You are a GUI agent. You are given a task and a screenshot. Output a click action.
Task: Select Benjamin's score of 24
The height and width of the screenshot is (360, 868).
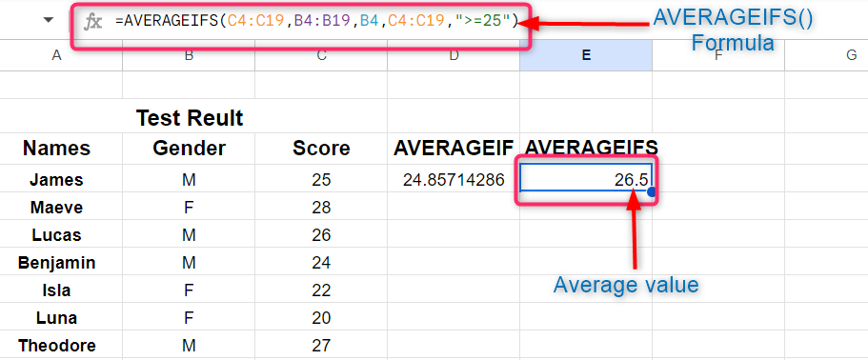click(321, 262)
